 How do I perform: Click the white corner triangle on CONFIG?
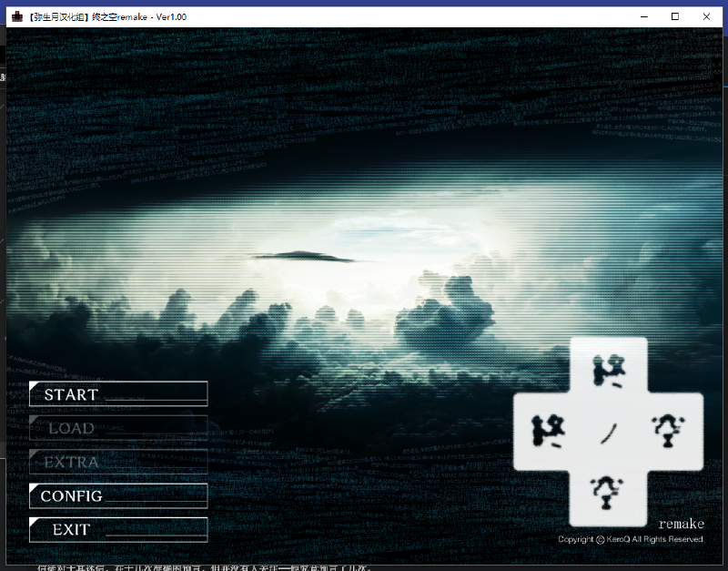point(35,490)
